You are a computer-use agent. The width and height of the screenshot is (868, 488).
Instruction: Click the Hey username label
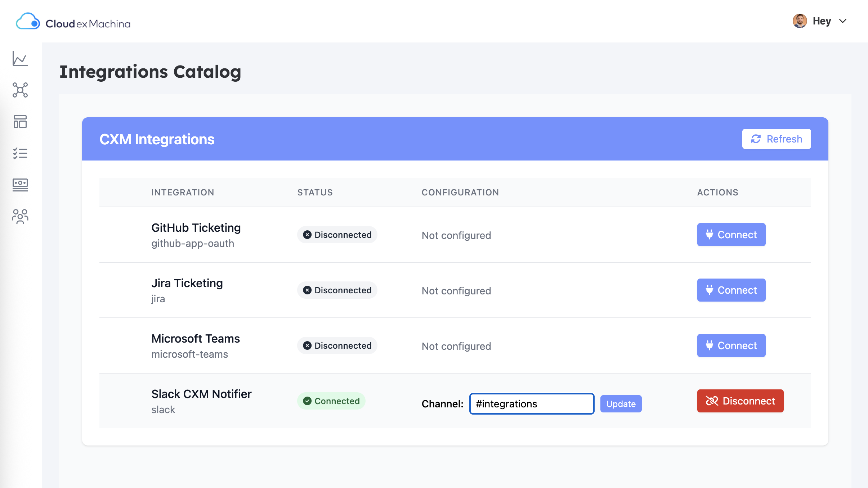click(x=822, y=21)
